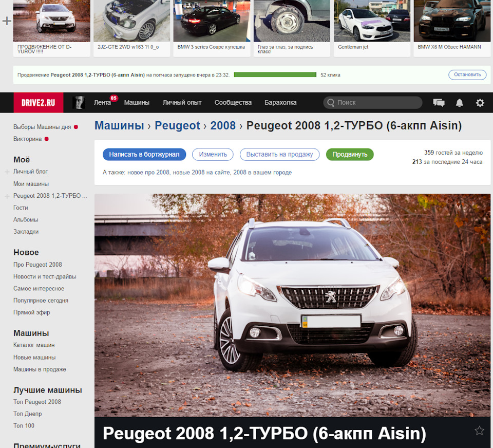Click the green promotion progress bar
The height and width of the screenshot is (448, 493).
pos(275,74)
